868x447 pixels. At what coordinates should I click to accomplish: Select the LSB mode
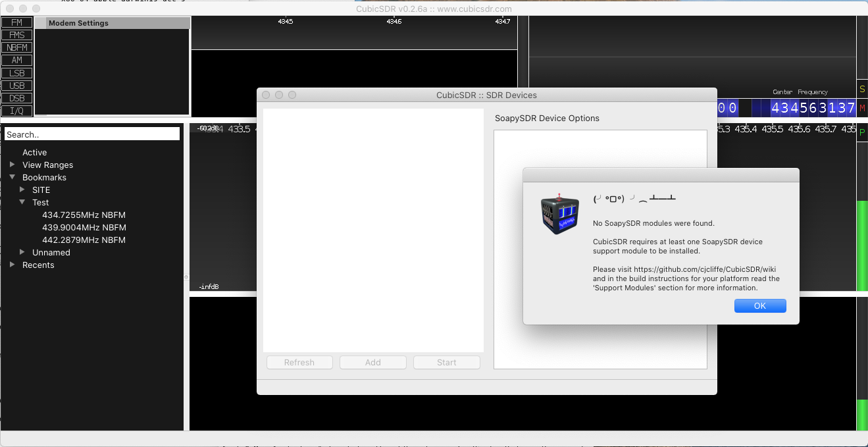click(x=16, y=72)
